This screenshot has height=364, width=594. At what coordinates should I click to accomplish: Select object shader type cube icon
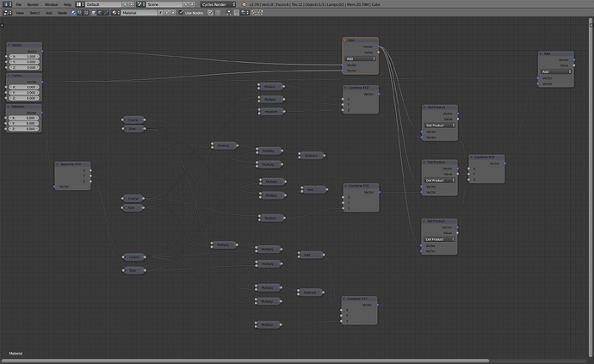click(94, 13)
